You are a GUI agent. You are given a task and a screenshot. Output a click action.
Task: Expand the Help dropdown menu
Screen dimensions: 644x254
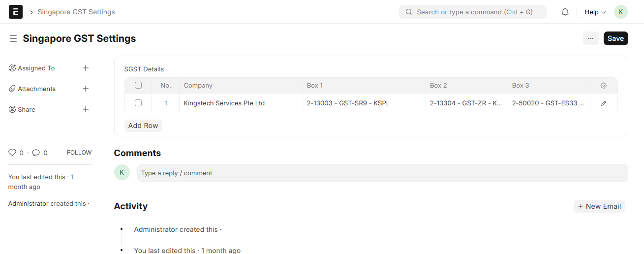[x=595, y=12]
